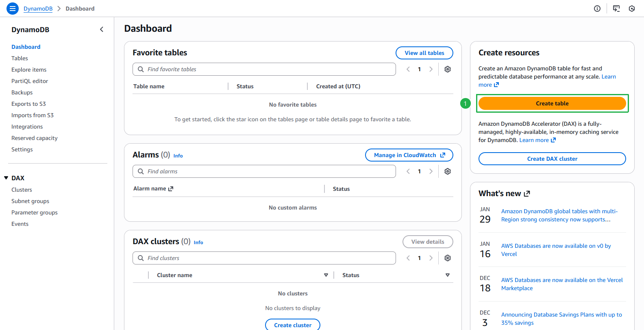Open the hamburger navigation menu icon
The height and width of the screenshot is (330, 644).
pos(13,9)
